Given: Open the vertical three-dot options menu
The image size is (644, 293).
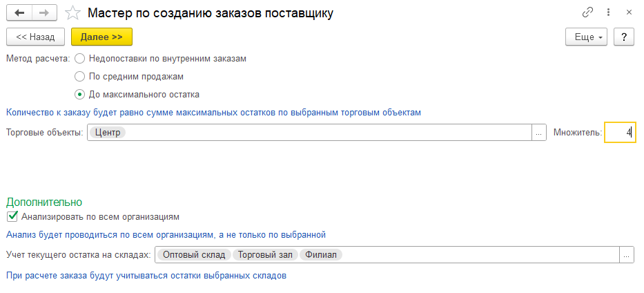Looking at the screenshot, I should click(x=608, y=12).
